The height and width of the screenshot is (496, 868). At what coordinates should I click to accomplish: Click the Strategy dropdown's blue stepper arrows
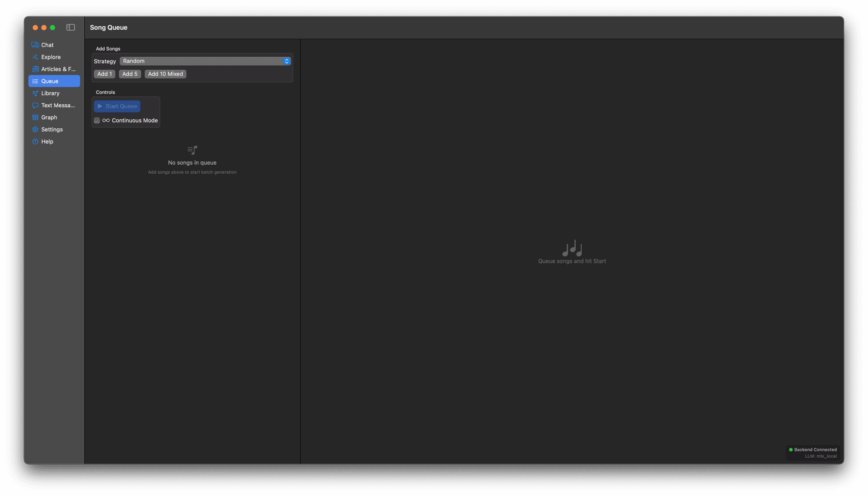[286, 61]
